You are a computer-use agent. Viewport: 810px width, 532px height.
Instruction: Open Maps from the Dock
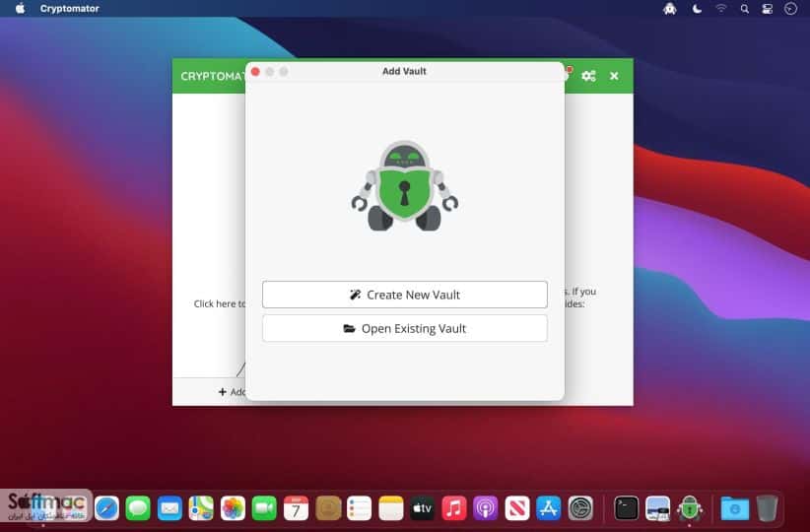pyautogui.click(x=201, y=508)
